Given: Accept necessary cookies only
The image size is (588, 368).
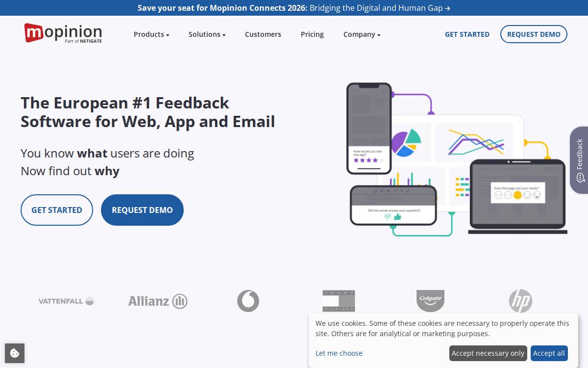Looking at the screenshot, I should click(x=488, y=353).
